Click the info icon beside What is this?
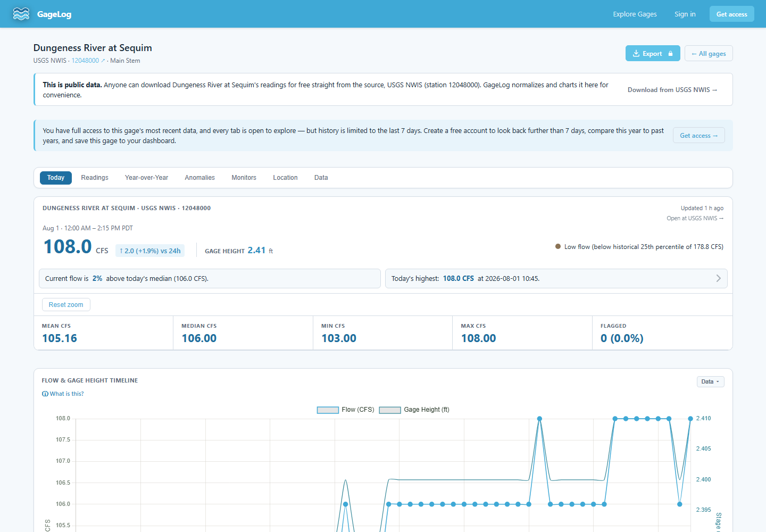766x532 pixels. 45,394
